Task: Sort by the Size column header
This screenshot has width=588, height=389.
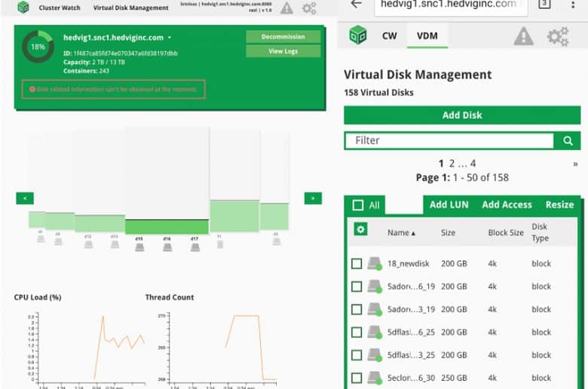Action: point(448,233)
